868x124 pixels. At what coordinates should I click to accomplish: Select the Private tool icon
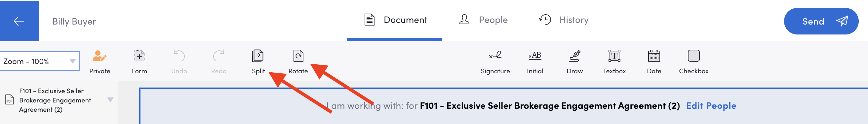click(99, 56)
